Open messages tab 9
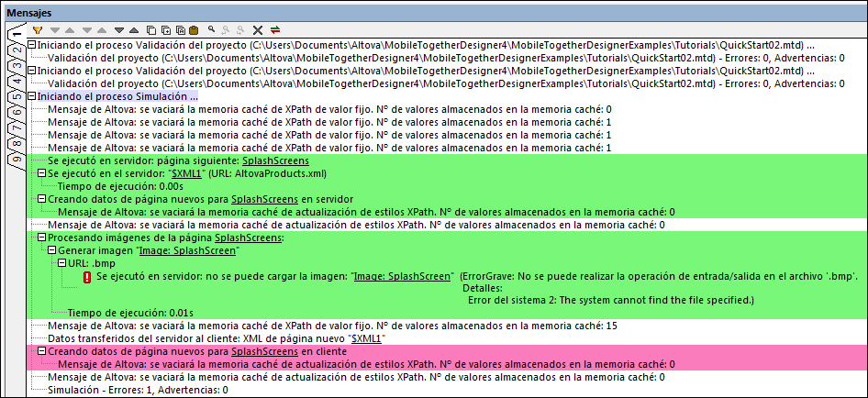Viewport: 868px width, 398px height. (x=16, y=159)
